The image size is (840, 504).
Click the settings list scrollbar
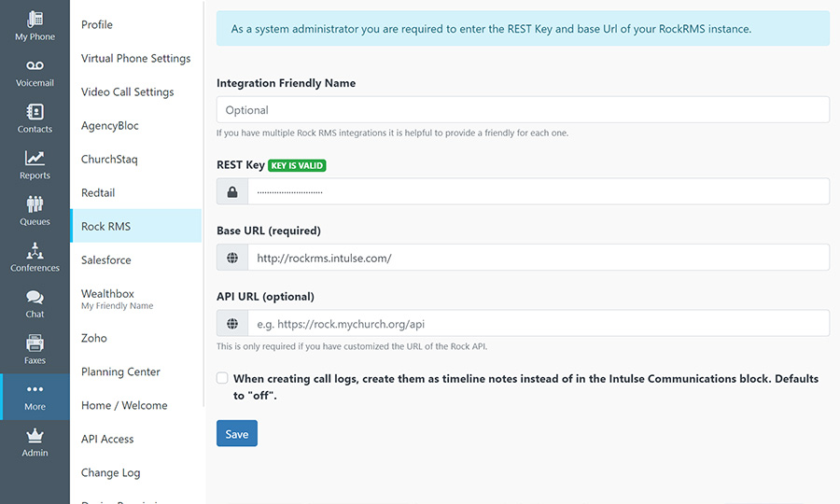point(203,203)
